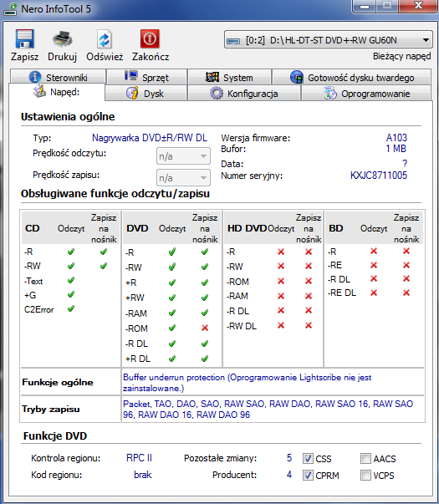Click the System Windows flag icon
The image size is (439, 504).
(212, 77)
